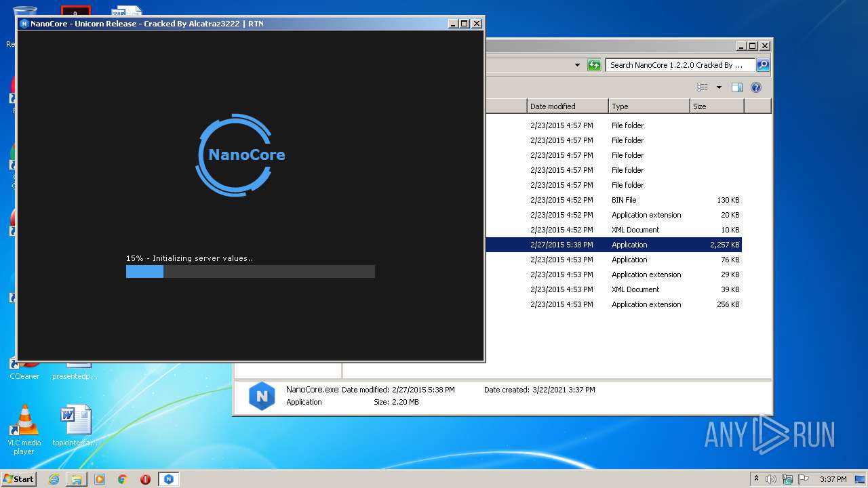
Task: Switch to Windows Explorer in the taskbar
Action: coord(77,479)
